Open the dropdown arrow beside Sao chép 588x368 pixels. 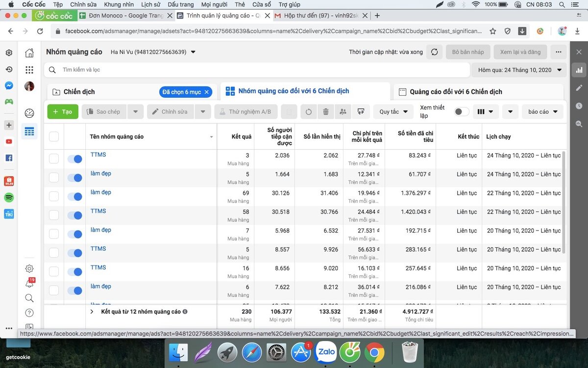pyautogui.click(x=136, y=112)
